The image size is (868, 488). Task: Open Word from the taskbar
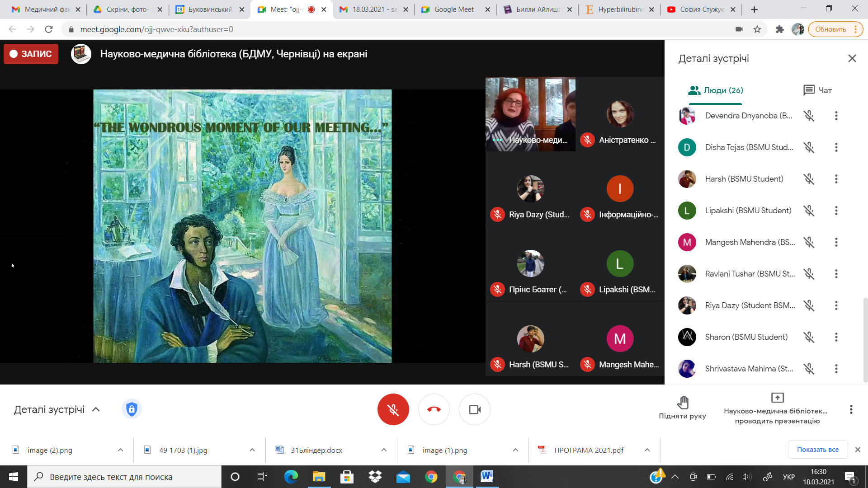[487, 477]
